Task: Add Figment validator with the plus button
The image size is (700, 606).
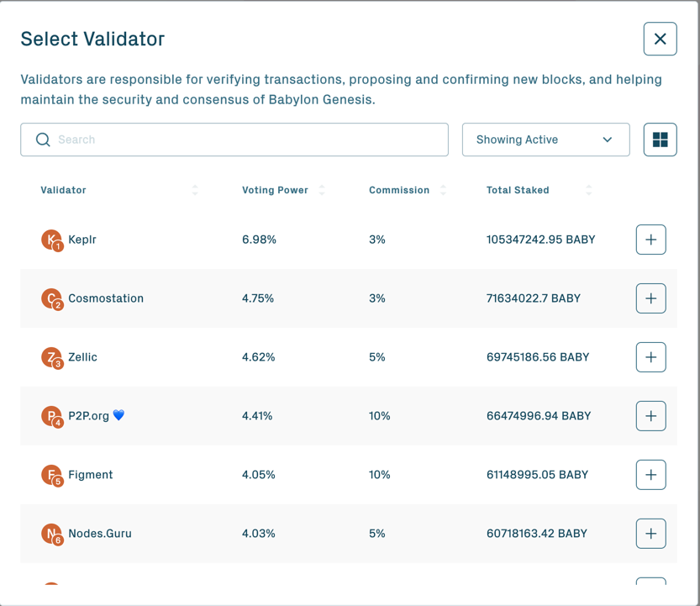Action: 650,474
